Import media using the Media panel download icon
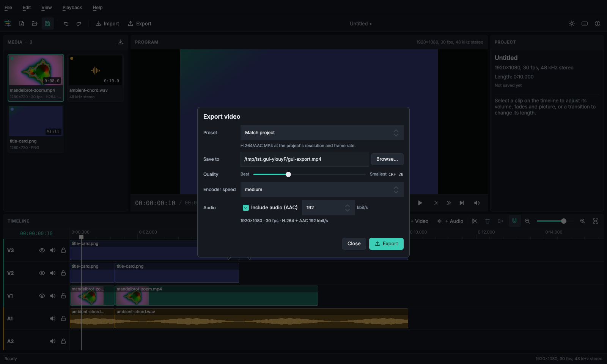Image resolution: width=607 pixels, height=364 pixels. pyautogui.click(x=120, y=42)
